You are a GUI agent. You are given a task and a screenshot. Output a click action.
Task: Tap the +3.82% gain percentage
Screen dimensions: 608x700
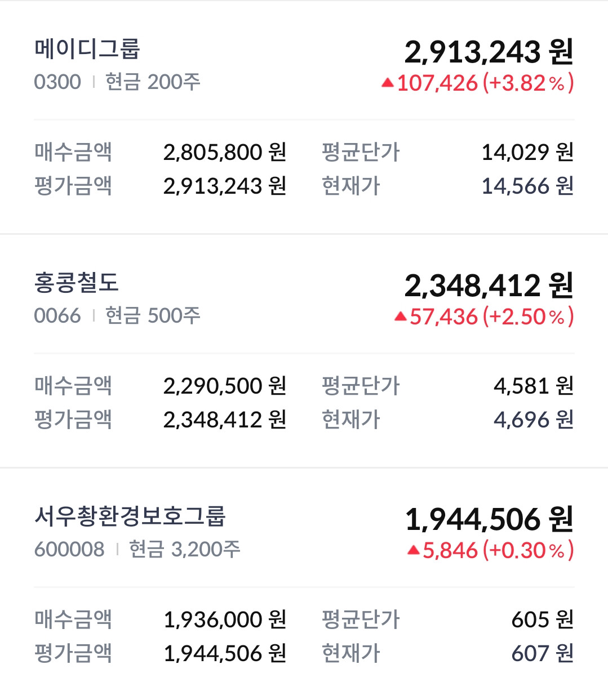(x=528, y=83)
